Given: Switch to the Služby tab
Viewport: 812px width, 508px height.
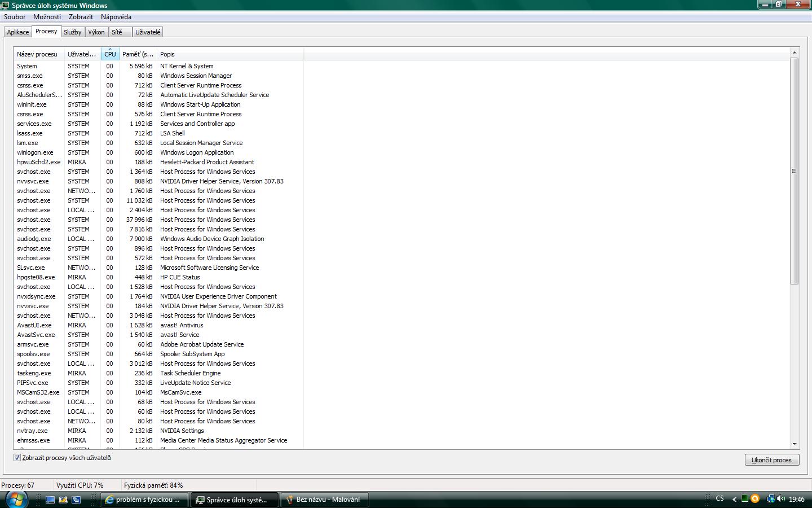Looking at the screenshot, I should 73,32.
